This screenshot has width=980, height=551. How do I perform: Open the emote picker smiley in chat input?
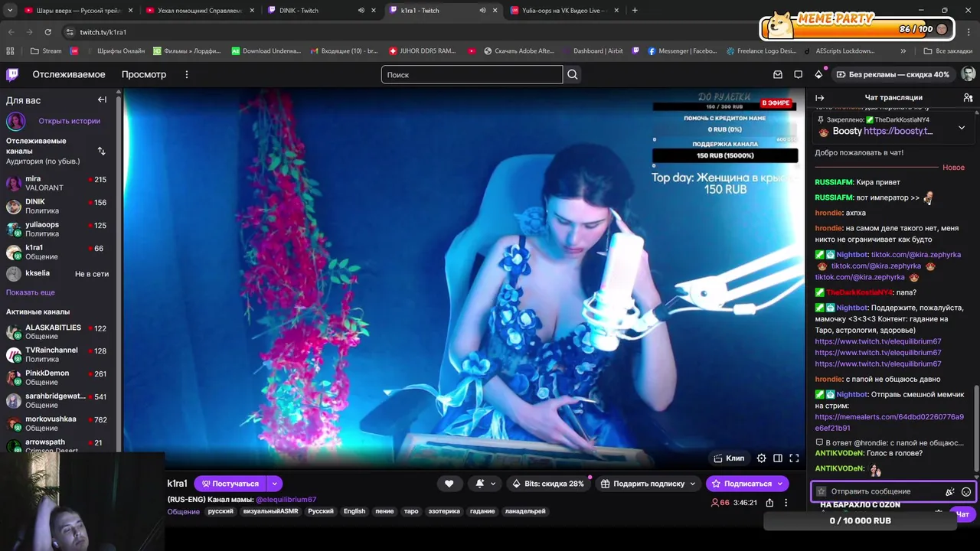tap(966, 491)
